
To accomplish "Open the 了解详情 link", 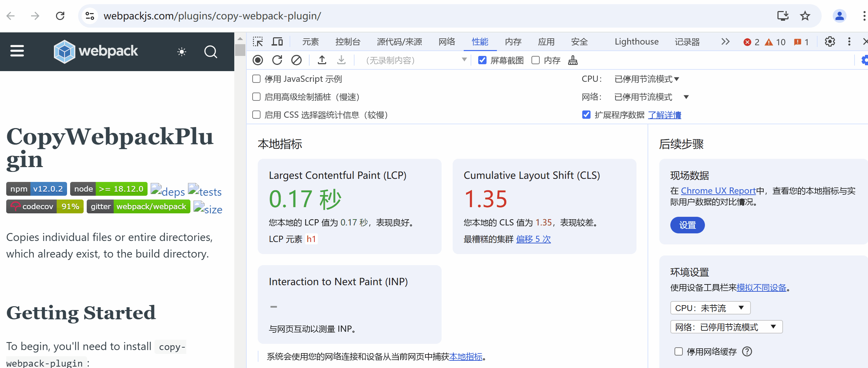I will pos(664,115).
